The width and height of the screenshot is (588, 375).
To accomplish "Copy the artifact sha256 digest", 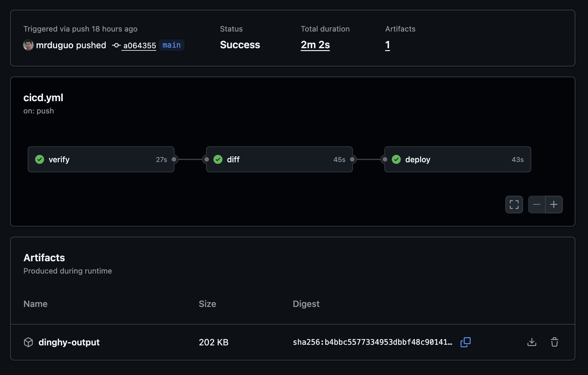I will 465,342.
